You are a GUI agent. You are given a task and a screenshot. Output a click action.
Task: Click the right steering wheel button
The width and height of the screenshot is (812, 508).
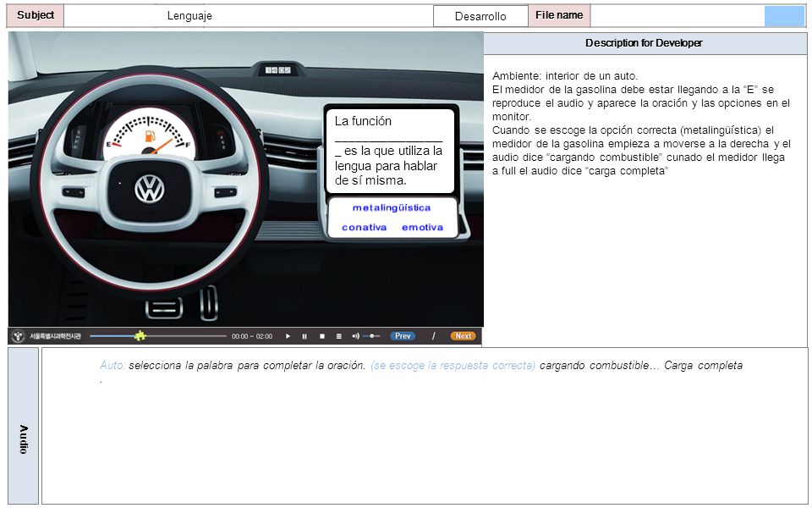225,192
